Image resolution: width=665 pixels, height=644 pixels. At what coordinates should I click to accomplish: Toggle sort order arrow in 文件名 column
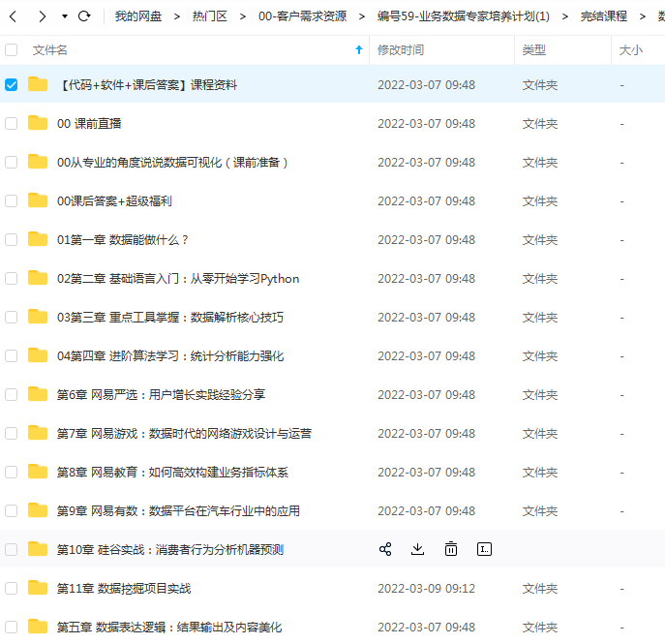click(x=359, y=50)
